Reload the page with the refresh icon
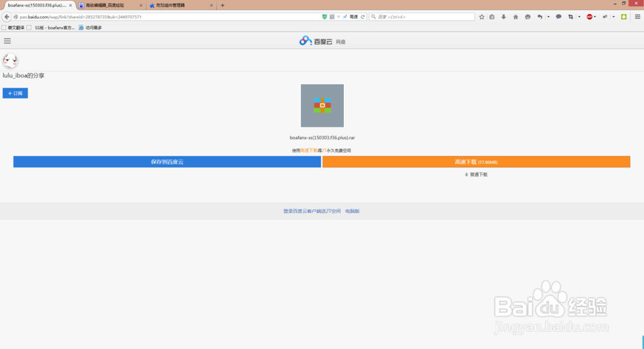This screenshot has width=644, height=349. [x=363, y=17]
